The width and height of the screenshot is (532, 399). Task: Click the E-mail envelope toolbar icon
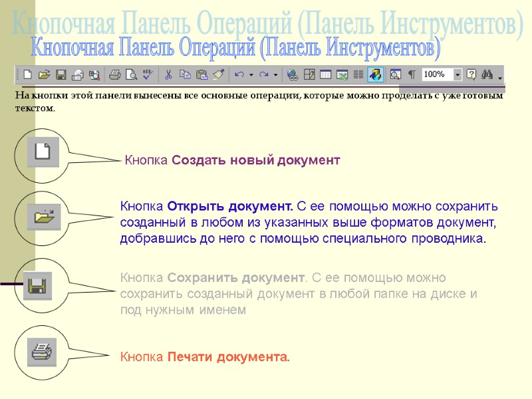[x=77, y=74]
